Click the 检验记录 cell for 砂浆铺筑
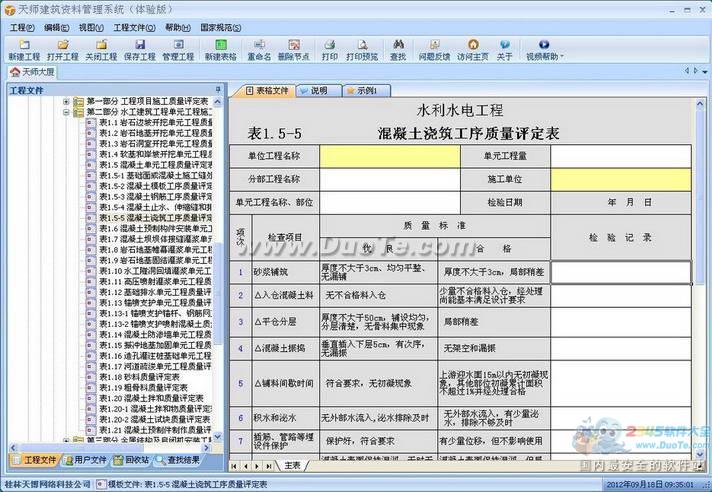The width and height of the screenshot is (712, 492). (x=621, y=272)
